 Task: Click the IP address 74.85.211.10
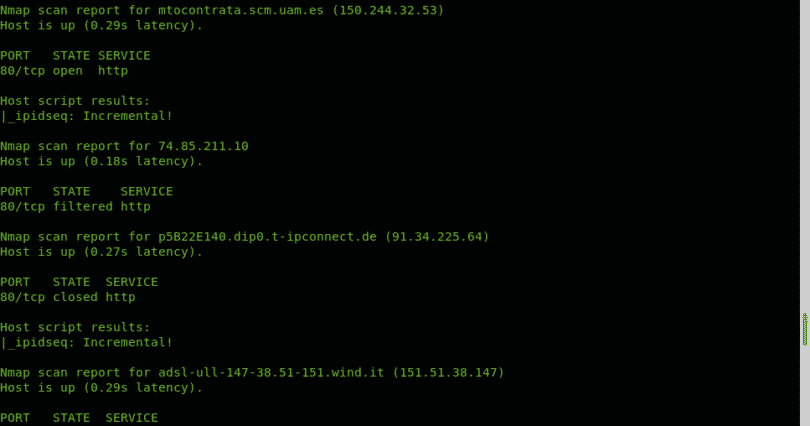[203, 146]
